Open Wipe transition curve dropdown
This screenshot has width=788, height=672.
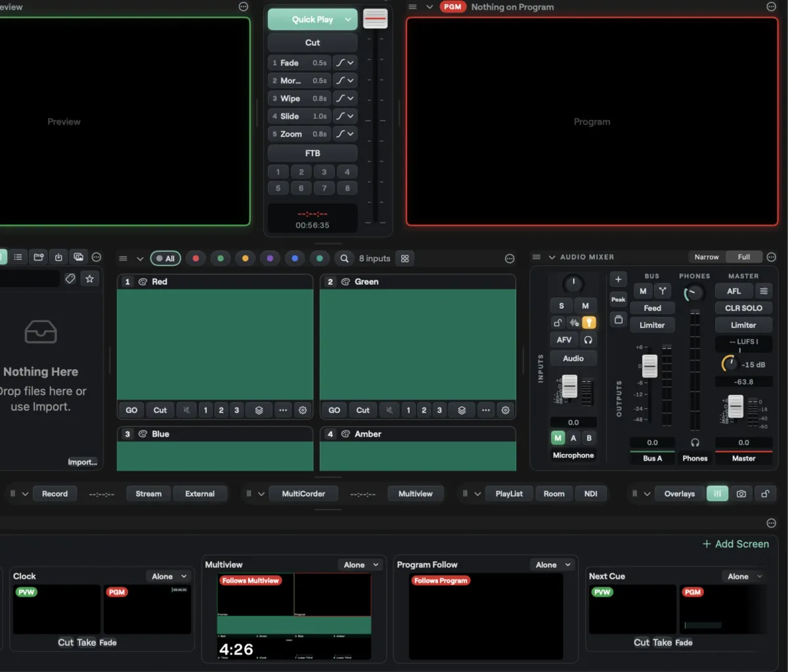[345, 98]
